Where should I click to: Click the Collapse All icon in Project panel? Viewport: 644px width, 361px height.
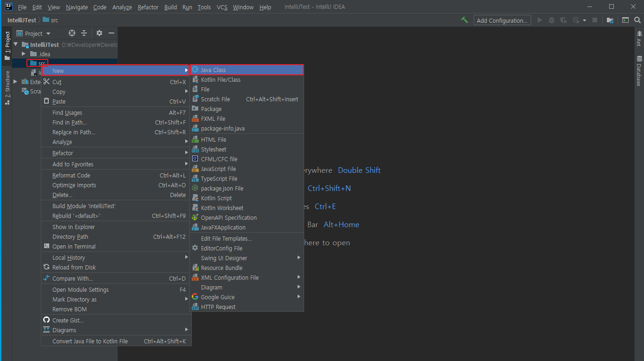click(84, 33)
